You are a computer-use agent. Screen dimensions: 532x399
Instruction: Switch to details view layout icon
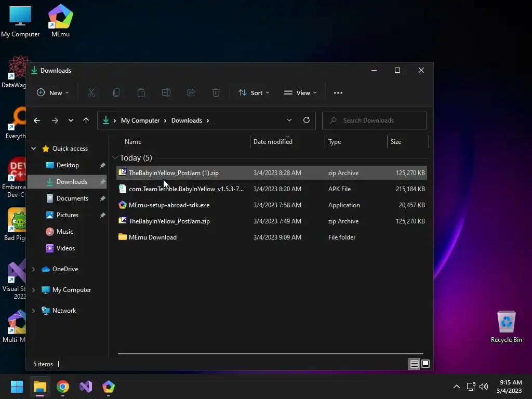coord(414,364)
